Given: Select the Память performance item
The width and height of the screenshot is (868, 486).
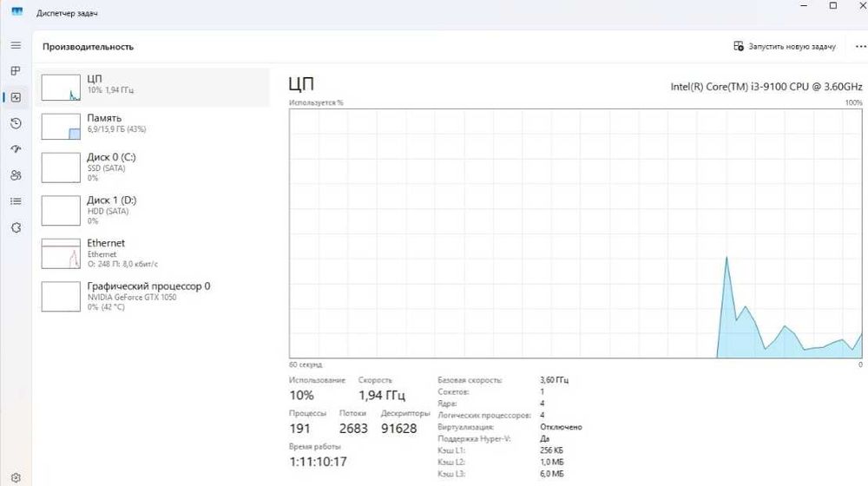Looking at the screenshot, I should (x=153, y=126).
